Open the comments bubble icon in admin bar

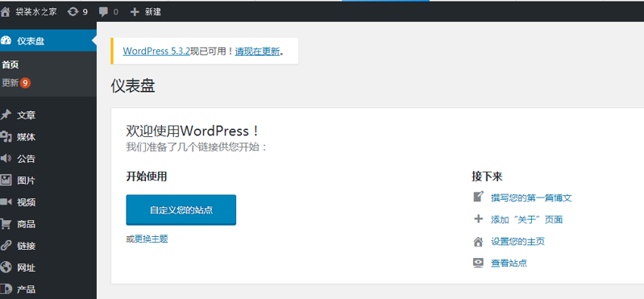[x=103, y=12]
